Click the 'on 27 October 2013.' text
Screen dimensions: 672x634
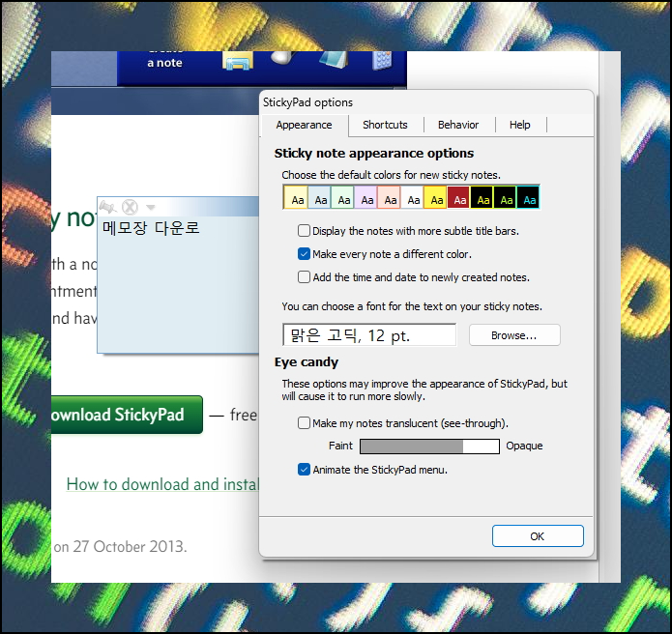click(121, 547)
